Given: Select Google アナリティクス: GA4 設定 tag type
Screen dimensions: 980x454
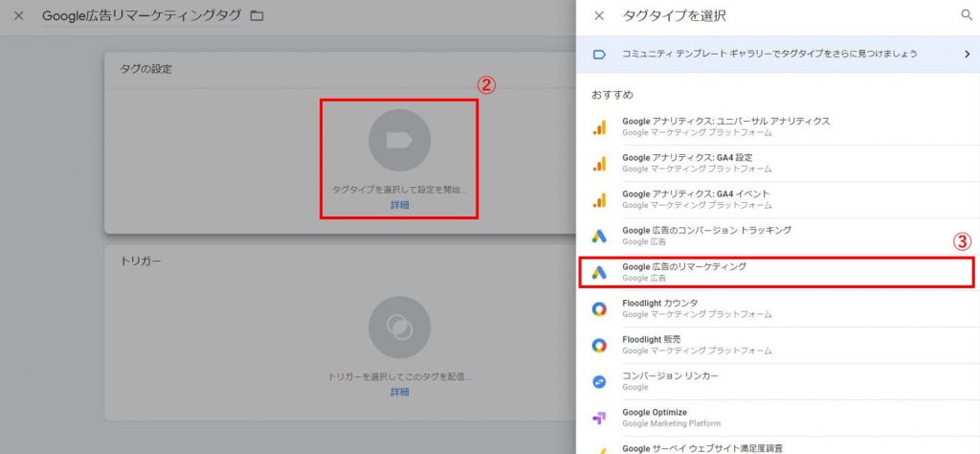Looking at the screenshot, I should click(x=778, y=163).
